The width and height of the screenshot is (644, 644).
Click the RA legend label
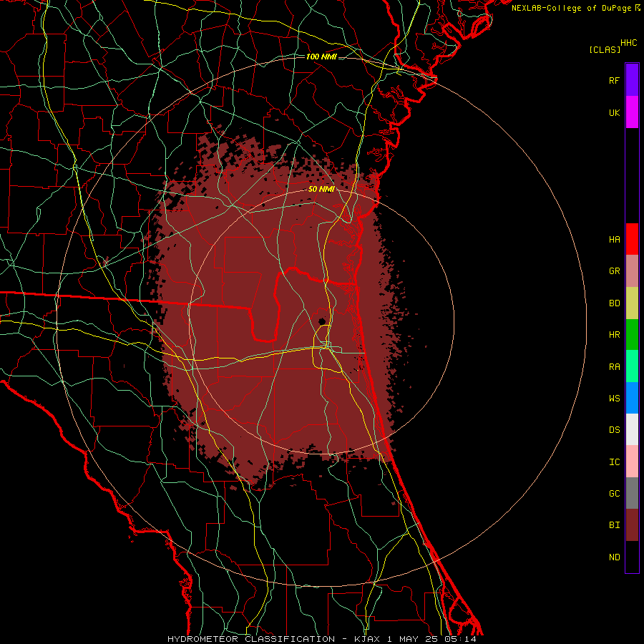click(x=615, y=367)
